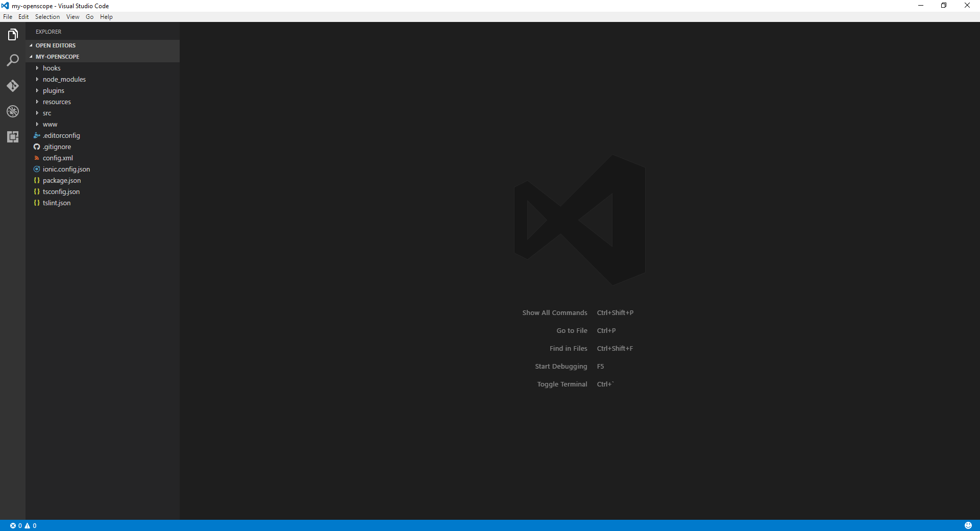This screenshot has width=980, height=531.
Task: Collapse the MY-OPENSCOPE section
Action: [x=103, y=57]
